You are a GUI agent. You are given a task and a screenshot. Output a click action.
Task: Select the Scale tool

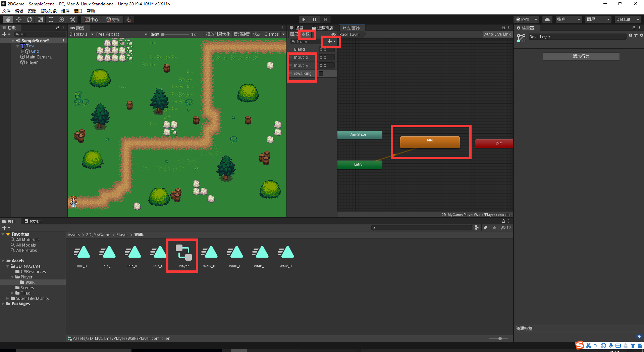40,19
